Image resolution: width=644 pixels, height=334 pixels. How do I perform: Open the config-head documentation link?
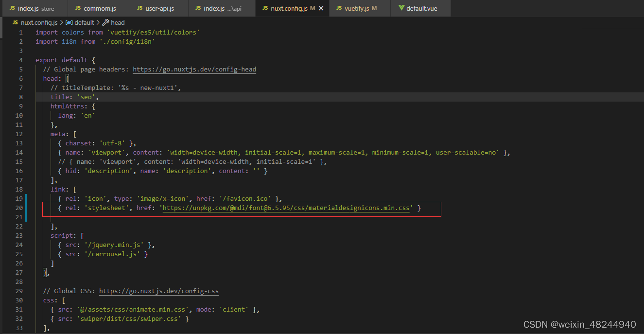[x=194, y=69]
